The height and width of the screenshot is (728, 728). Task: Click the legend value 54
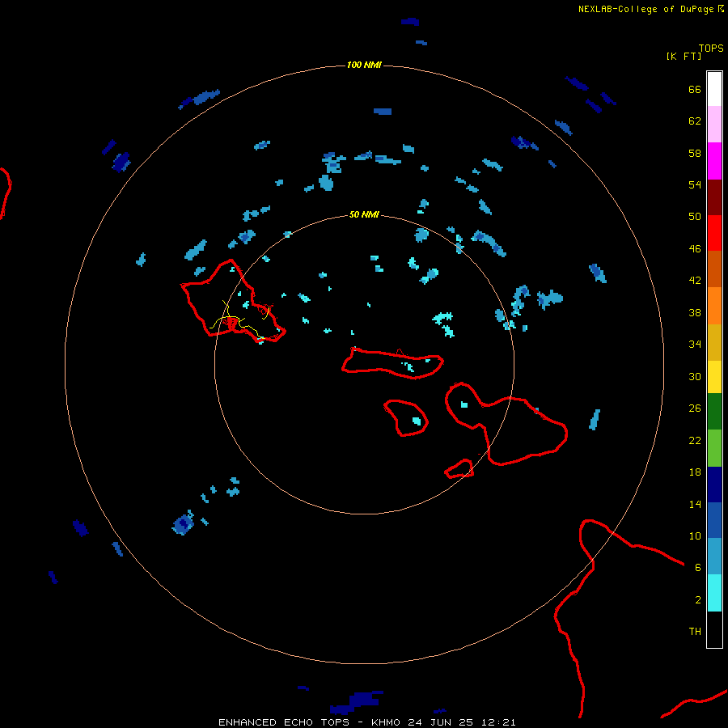[x=695, y=184]
